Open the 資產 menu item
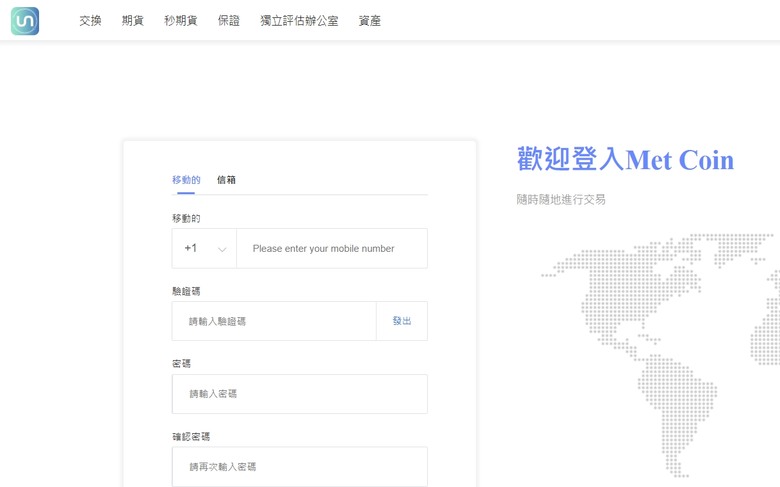The width and height of the screenshot is (780, 487). (x=370, y=21)
